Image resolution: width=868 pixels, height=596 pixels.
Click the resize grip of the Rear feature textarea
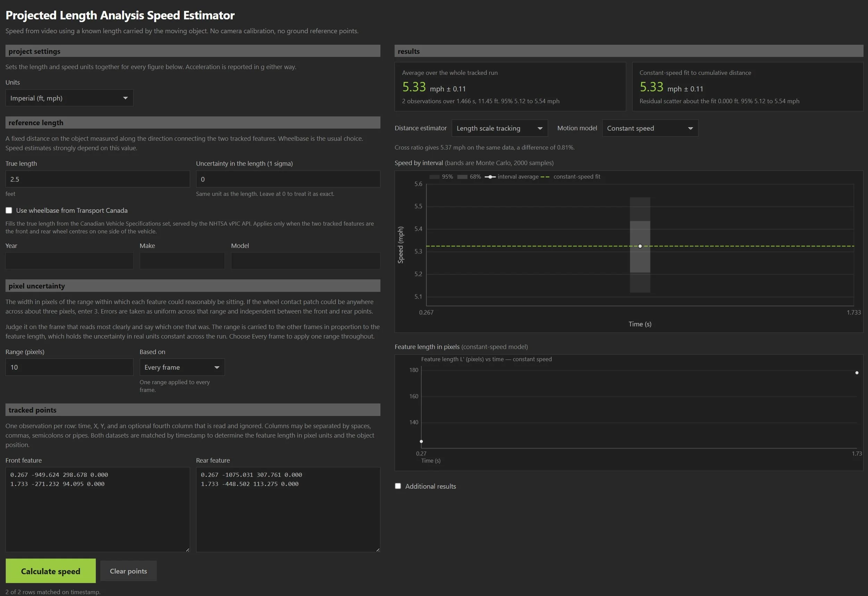coord(378,549)
